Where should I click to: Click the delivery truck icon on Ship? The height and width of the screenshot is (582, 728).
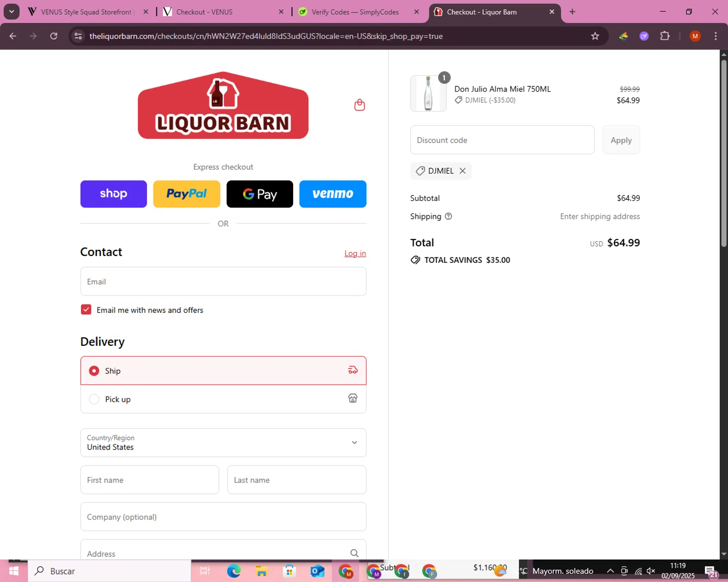click(x=353, y=370)
